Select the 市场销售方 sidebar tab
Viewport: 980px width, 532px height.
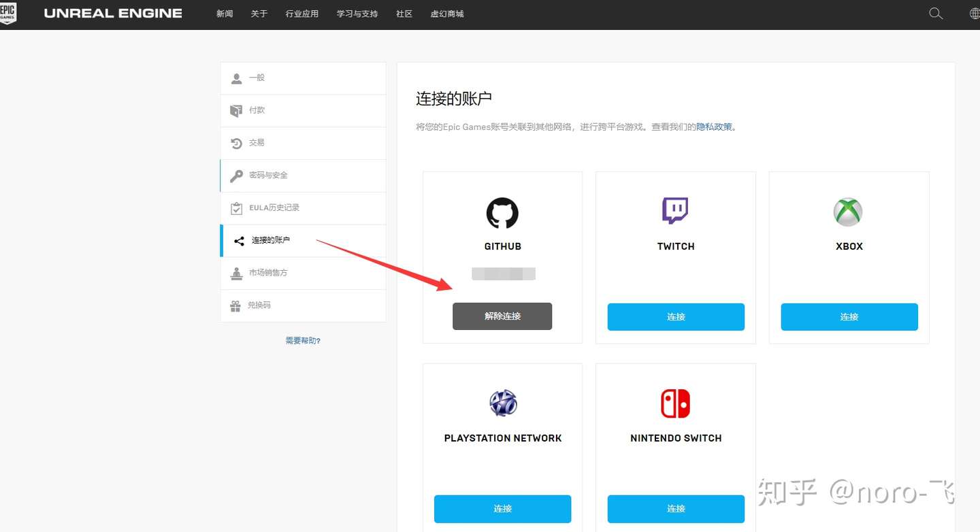tap(303, 273)
